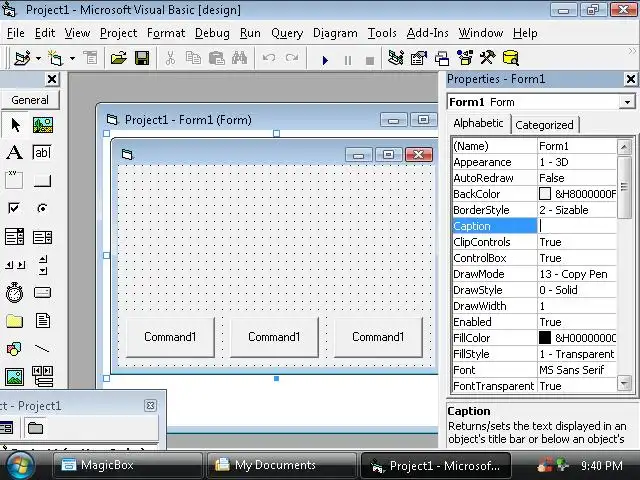The image size is (640, 480).
Task: Select the Image control tool
Action: [x=14, y=377]
